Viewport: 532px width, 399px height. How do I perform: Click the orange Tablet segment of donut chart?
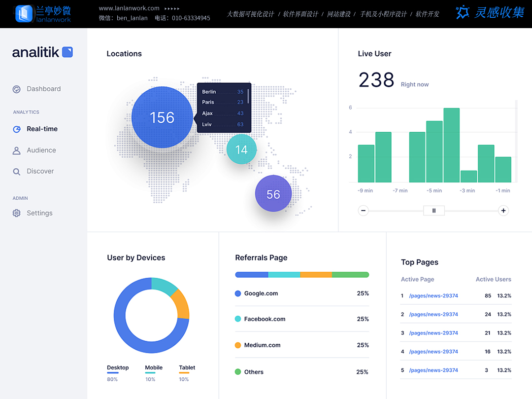[182, 304]
